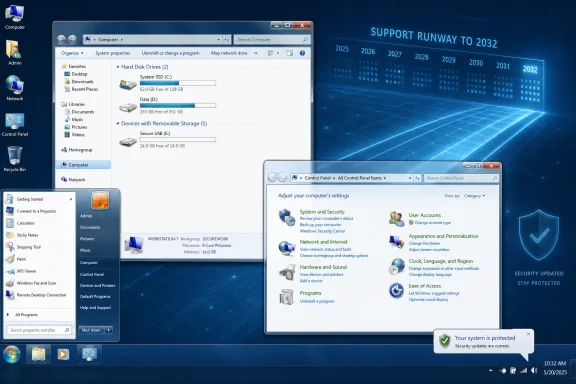Click the Appearance and Personalization icon
The height and width of the screenshot is (384, 576).
point(397,242)
